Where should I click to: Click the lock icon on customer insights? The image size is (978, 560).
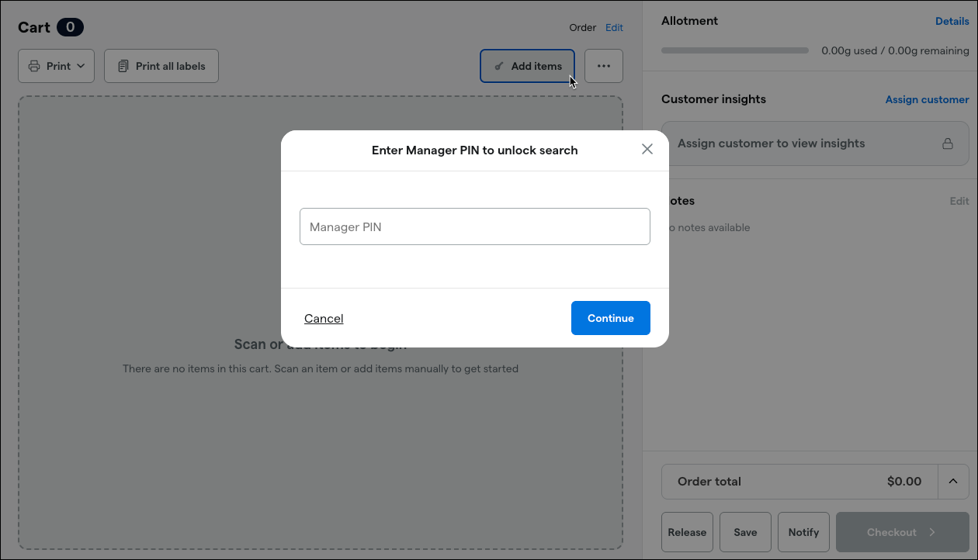[x=948, y=143]
